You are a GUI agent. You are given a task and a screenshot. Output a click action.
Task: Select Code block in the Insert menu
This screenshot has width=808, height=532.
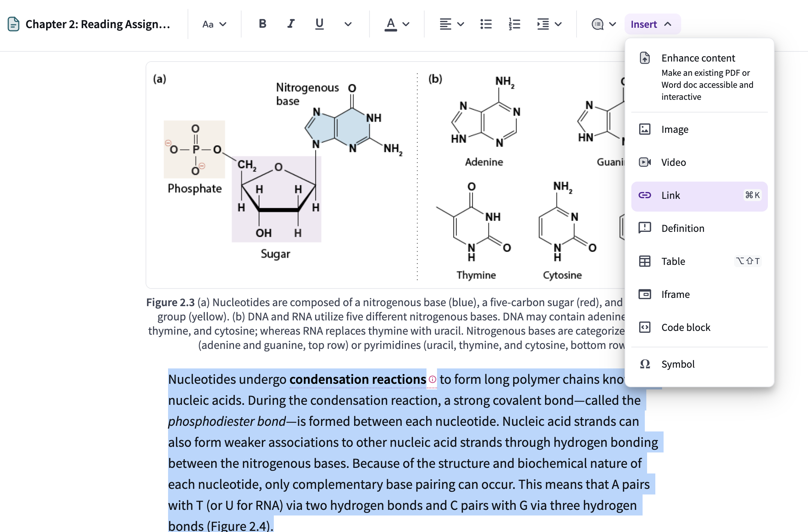click(x=699, y=328)
